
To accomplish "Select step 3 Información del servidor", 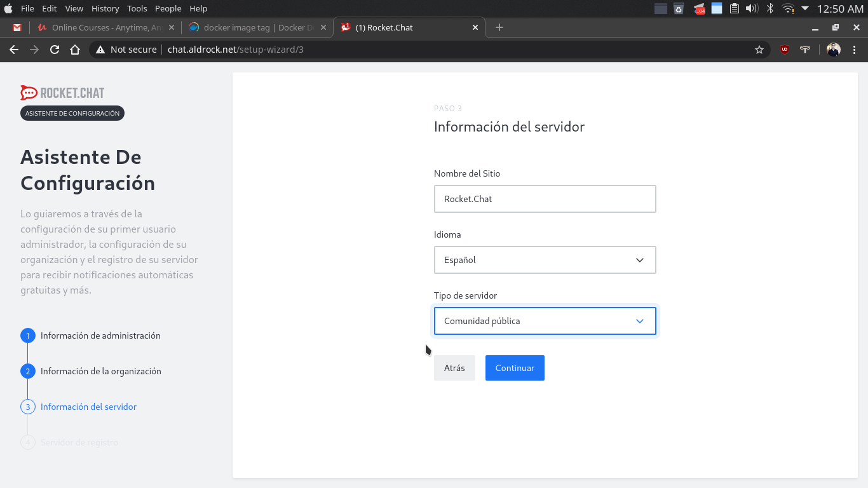I will tap(79, 407).
